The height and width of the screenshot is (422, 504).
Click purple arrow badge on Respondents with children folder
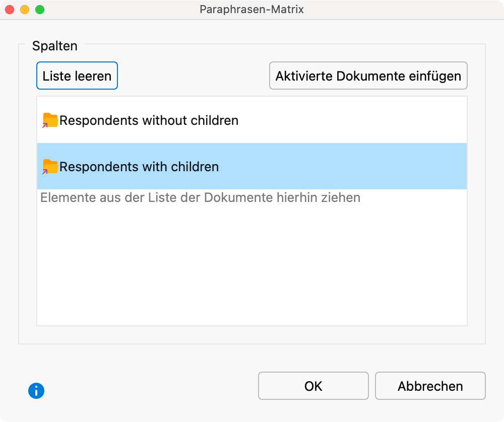pos(45,171)
